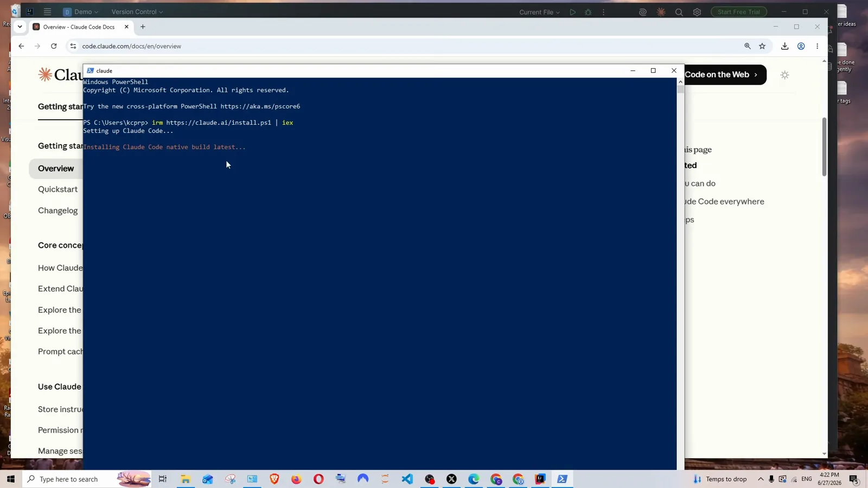Click the zoom magnifier icon in address bar
Image resolution: width=868 pixels, height=488 pixels.
tap(748, 46)
